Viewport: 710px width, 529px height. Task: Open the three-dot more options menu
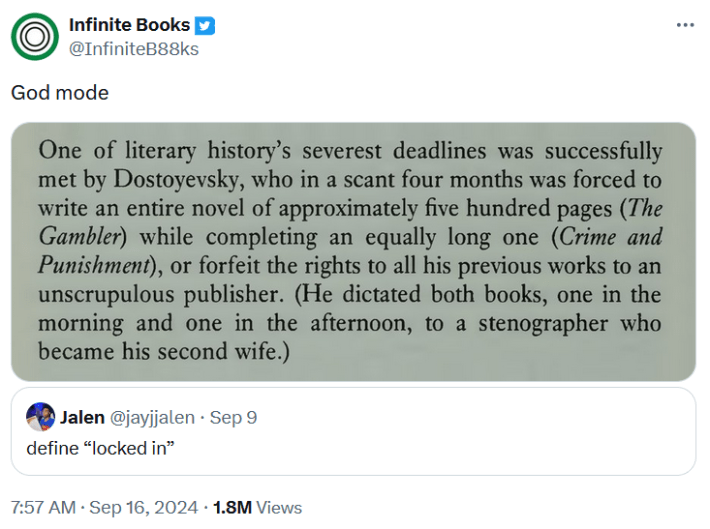click(x=685, y=25)
